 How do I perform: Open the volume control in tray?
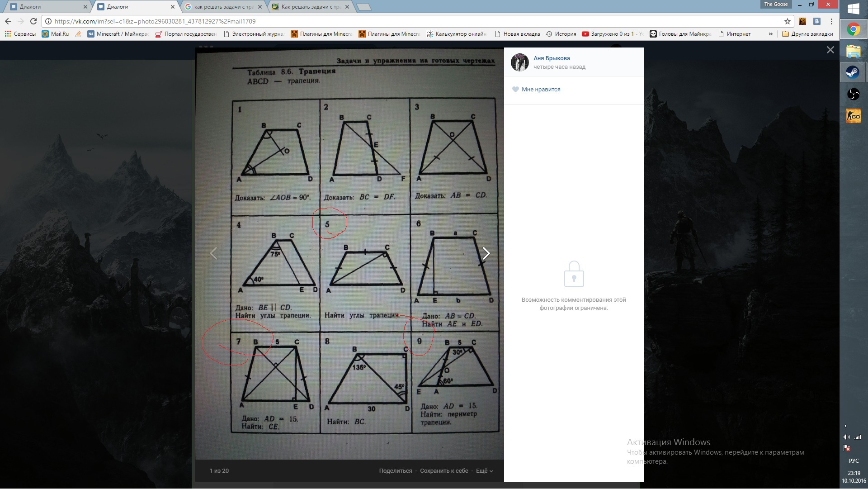click(846, 437)
